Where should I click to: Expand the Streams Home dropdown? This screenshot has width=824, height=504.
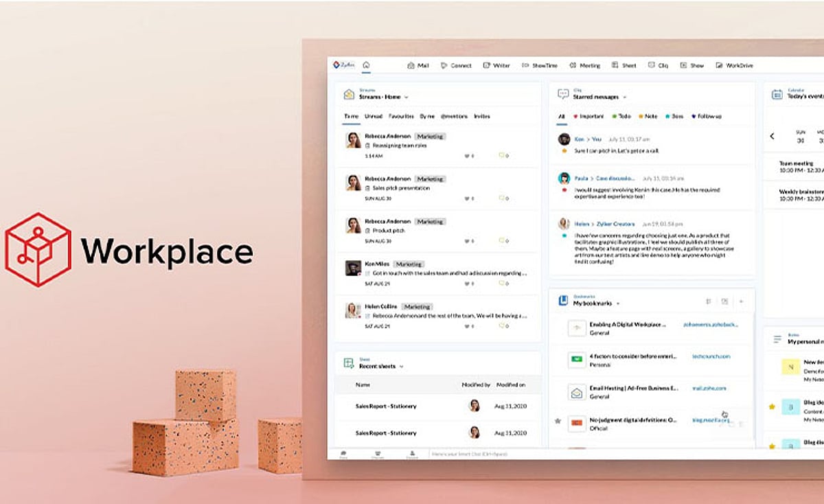407,98
